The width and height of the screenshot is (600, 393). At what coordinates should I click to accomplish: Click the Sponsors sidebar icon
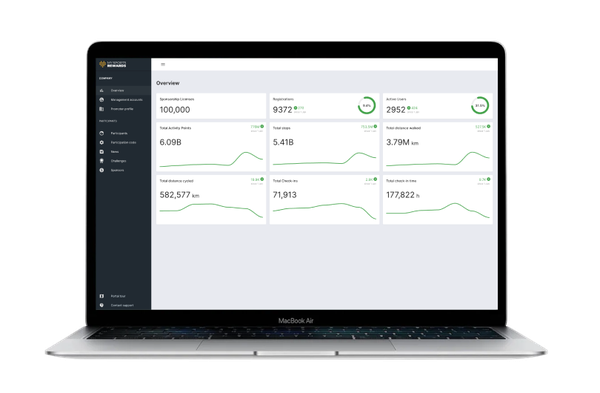click(x=101, y=170)
